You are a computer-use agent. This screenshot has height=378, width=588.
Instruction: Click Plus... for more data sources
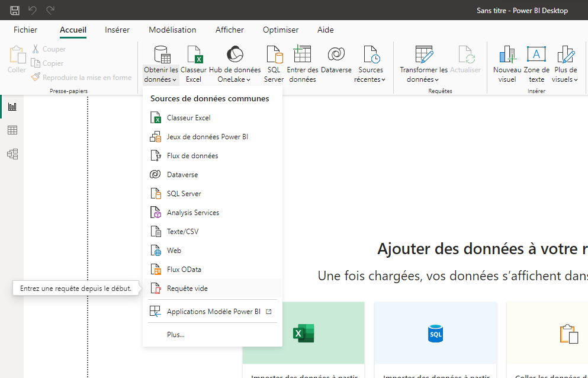click(x=213, y=335)
